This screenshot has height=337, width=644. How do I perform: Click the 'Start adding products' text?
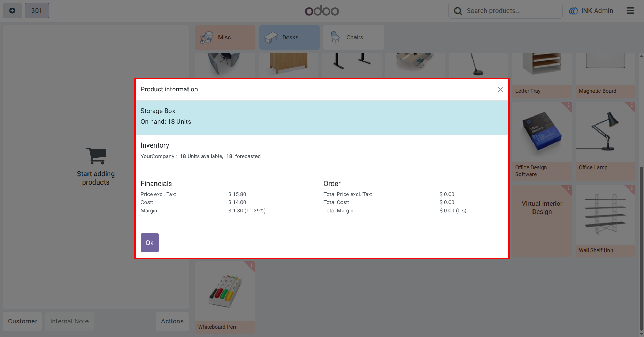96,178
